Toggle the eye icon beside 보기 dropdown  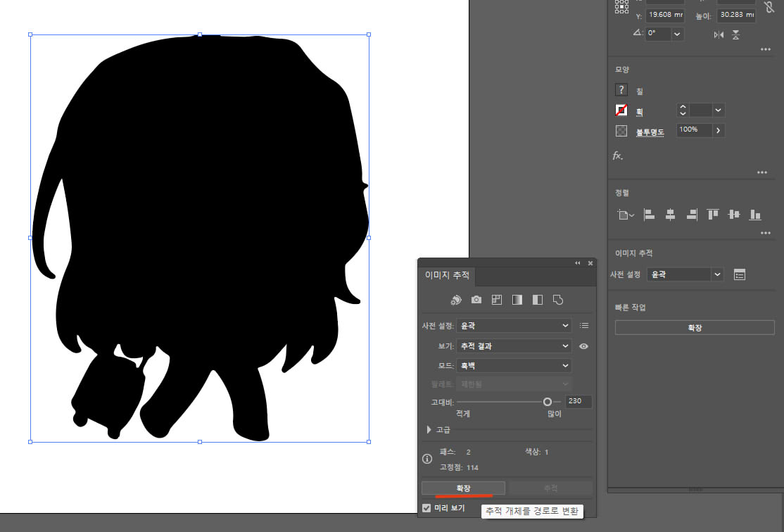(583, 346)
